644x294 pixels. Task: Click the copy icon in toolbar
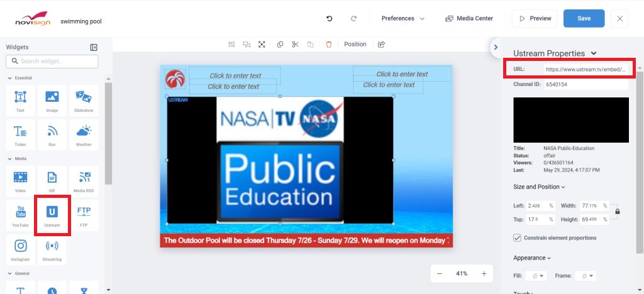(x=280, y=44)
